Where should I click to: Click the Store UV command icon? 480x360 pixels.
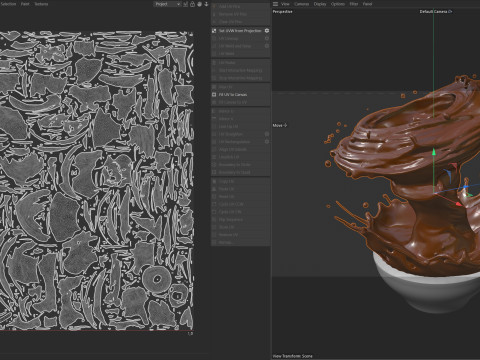tap(214, 227)
